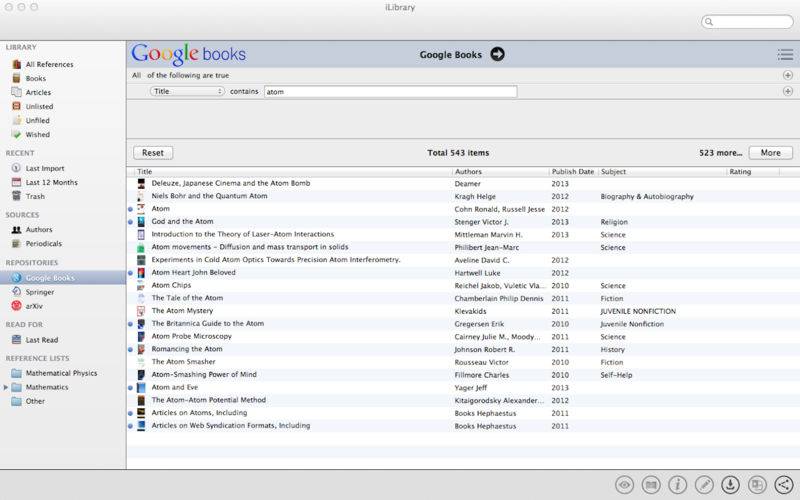Select 'The Atom-Atom Potential Method' row

click(x=463, y=401)
